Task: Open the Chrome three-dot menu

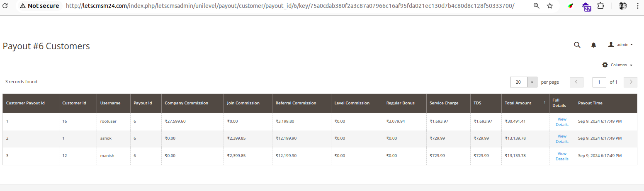Action: click(x=637, y=6)
